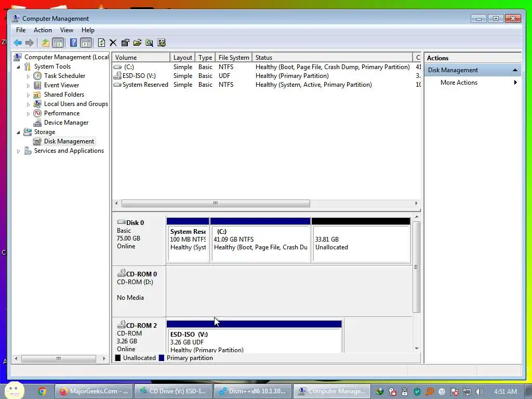Click the Type column header
The width and height of the screenshot is (532, 399).
pyautogui.click(x=205, y=57)
